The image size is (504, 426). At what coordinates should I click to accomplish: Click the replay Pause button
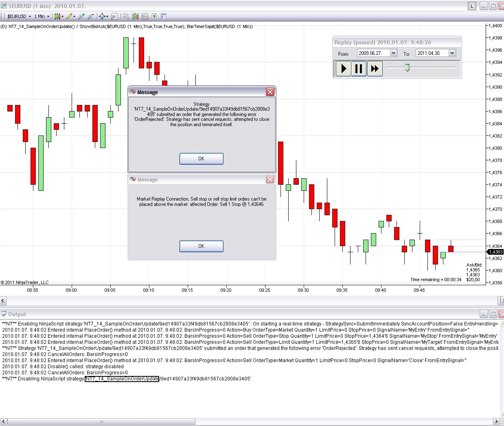tap(359, 68)
